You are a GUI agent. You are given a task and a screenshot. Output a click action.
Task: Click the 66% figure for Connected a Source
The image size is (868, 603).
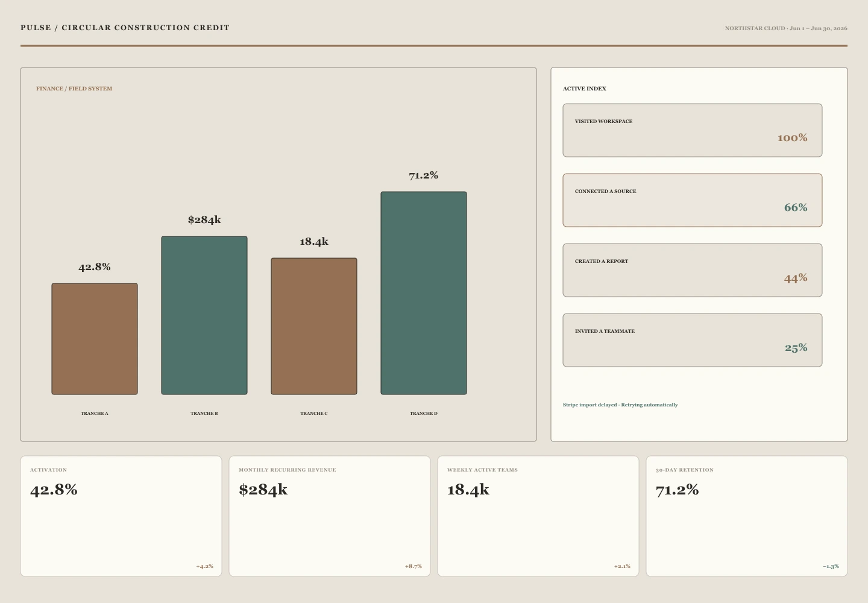click(796, 208)
